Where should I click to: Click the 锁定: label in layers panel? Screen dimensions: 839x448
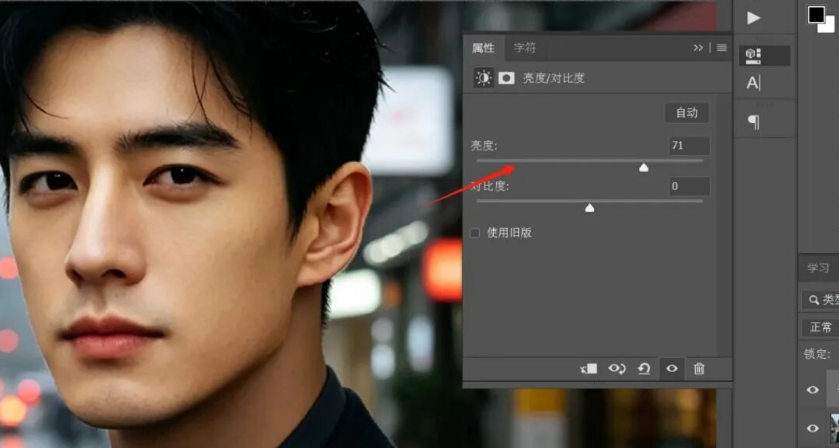tap(817, 354)
